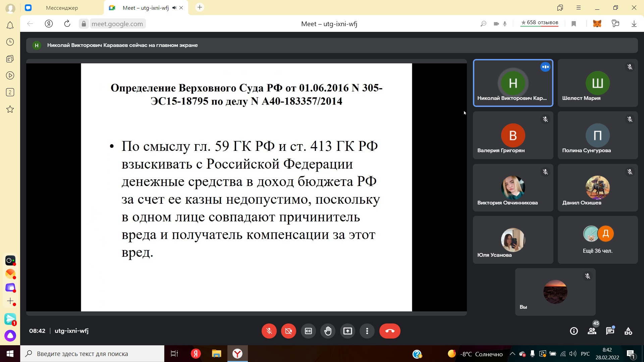
Task: Open Yandex home button
Action: [49, 24]
